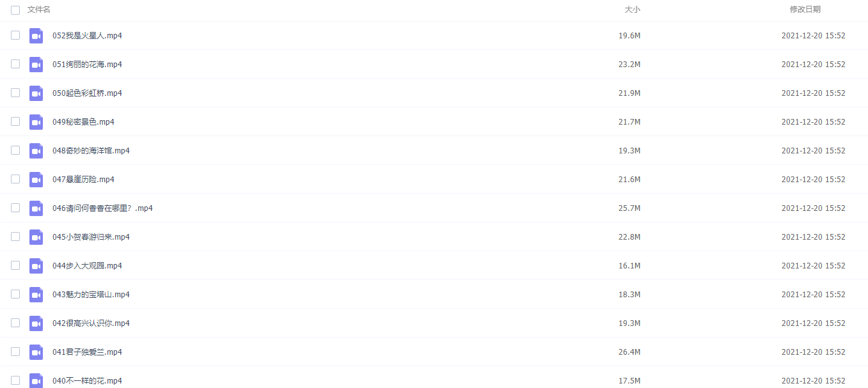Click the video icon beside 041君子独爱兰.mp4
Viewport: 868px width, 388px height.
36,352
